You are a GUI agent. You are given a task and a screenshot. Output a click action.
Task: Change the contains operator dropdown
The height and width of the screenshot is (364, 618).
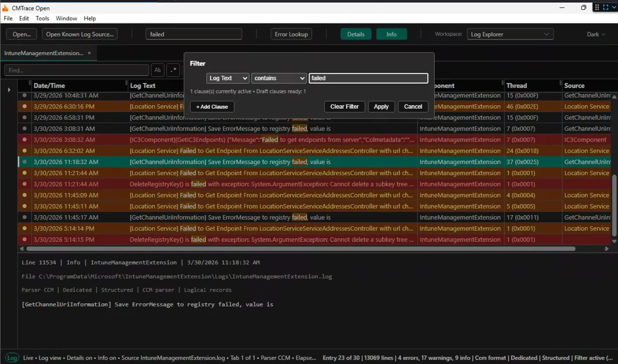(x=279, y=78)
